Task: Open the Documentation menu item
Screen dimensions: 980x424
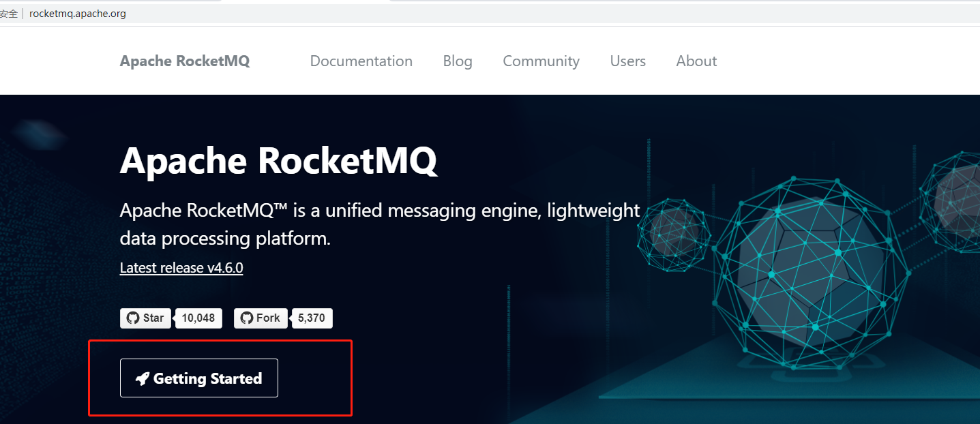Action: [361, 61]
